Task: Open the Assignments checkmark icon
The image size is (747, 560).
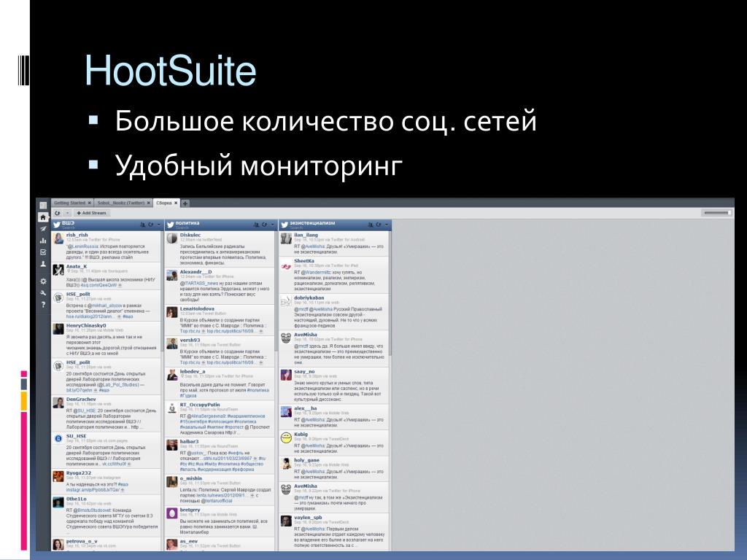Action: click(x=43, y=252)
